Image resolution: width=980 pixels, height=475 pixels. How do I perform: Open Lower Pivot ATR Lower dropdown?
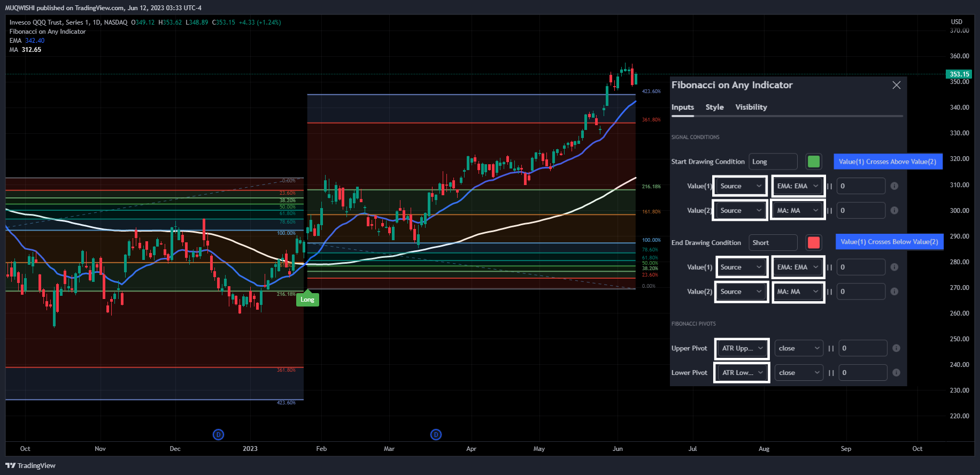(x=742, y=373)
